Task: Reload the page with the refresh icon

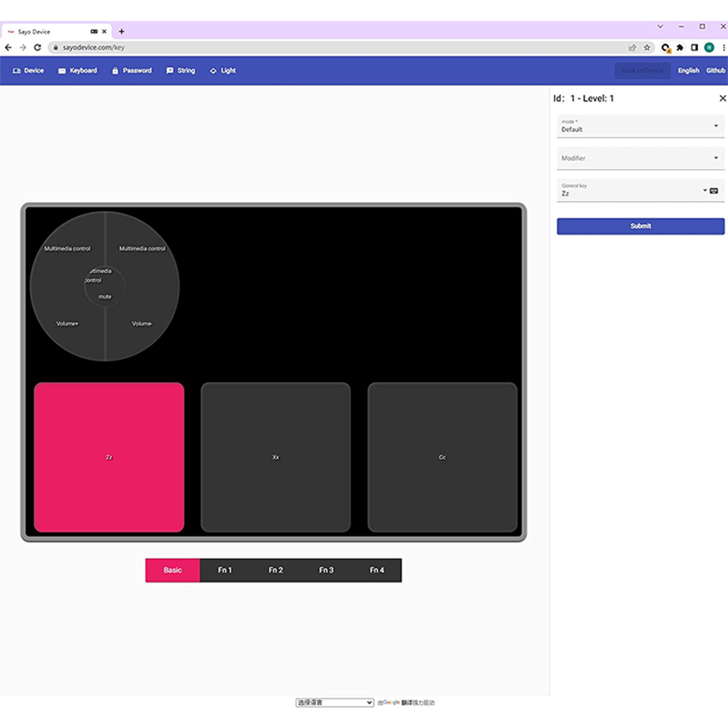Action: point(38,47)
